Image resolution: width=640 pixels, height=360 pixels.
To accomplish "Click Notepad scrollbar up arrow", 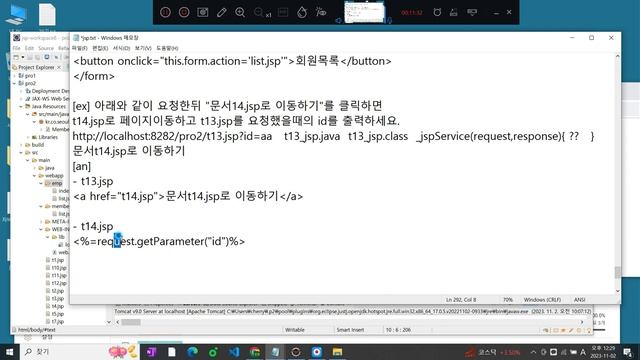I will 618,56.
